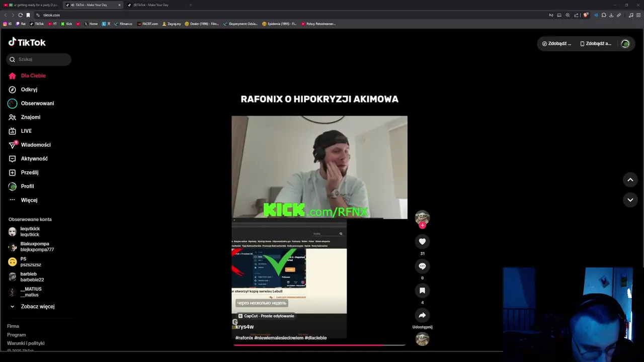The image size is (644, 362).
Task: Click #niewiemalesiedowiem hashtag
Action: (279, 338)
